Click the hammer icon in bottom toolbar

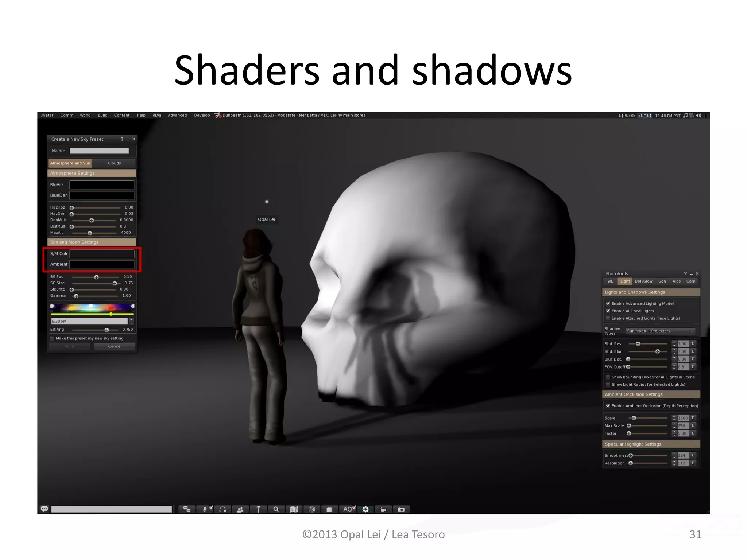pyautogui.click(x=258, y=509)
